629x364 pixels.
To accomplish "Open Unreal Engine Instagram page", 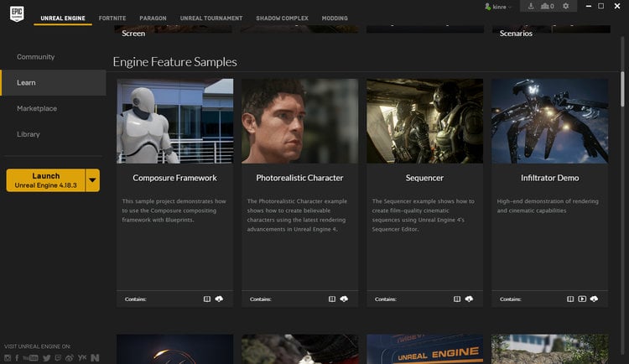I will [8, 357].
